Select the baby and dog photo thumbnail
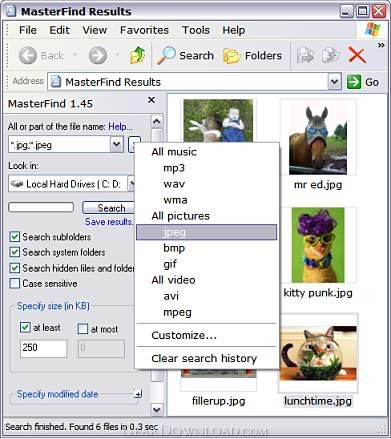The height and width of the screenshot is (439, 391). (218, 121)
